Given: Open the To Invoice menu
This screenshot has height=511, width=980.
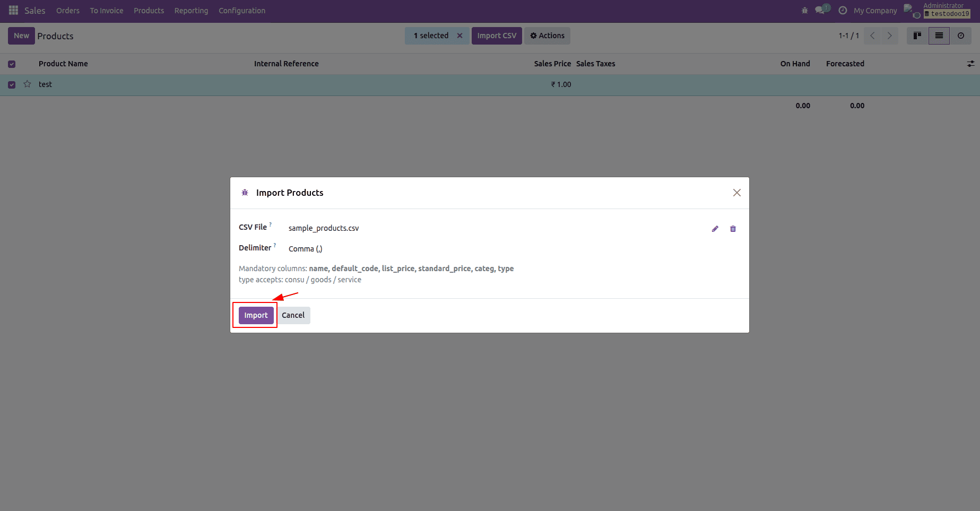Looking at the screenshot, I should pos(107,11).
